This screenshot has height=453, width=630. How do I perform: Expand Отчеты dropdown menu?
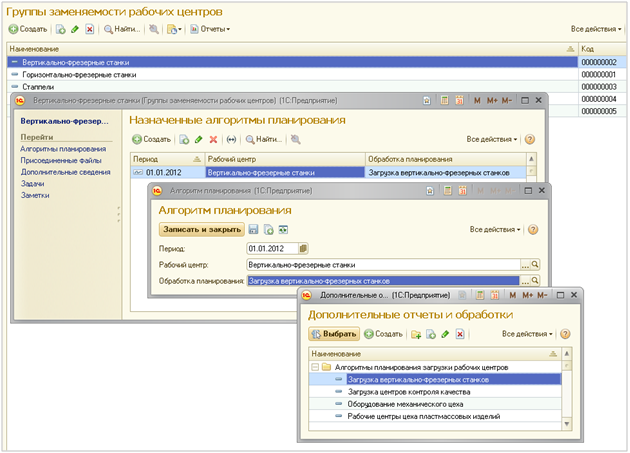click(x=210, y=29)
